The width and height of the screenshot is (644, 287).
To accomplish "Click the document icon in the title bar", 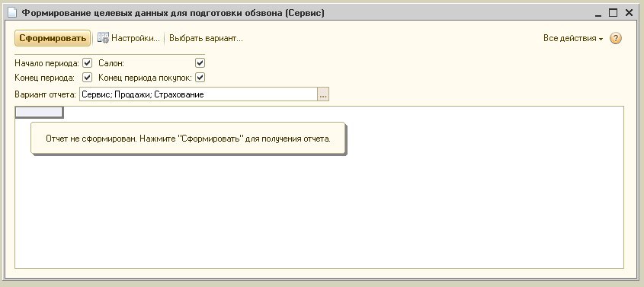I will (x=12, y=13).
